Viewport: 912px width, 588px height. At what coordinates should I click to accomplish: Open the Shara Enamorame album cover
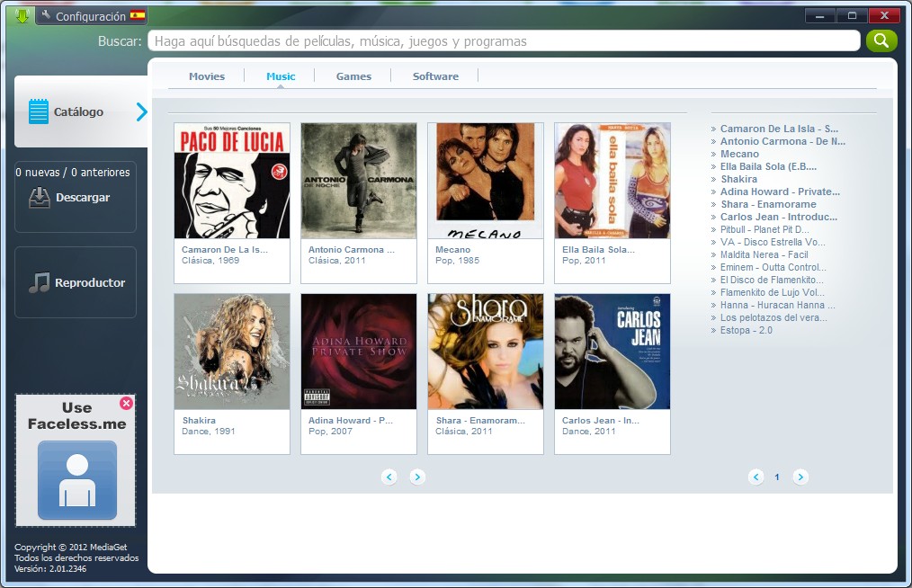pyautogui.click(x=486, y=352)
